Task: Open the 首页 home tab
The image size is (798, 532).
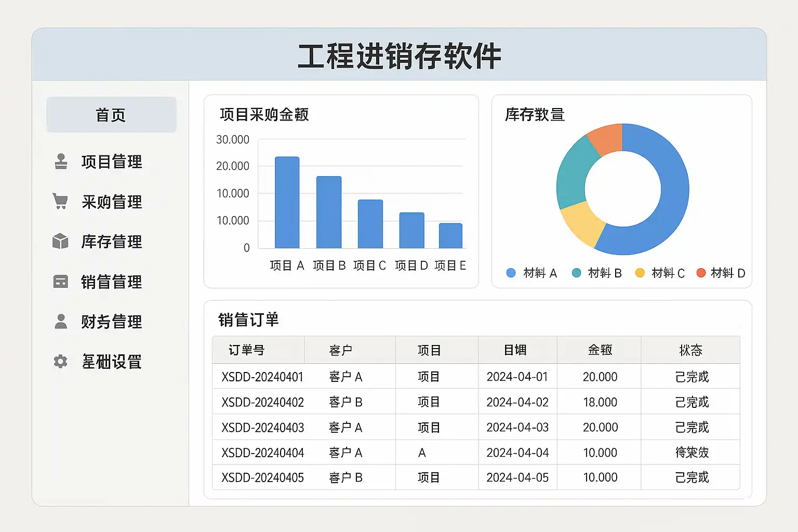Action: click(111, 115)
